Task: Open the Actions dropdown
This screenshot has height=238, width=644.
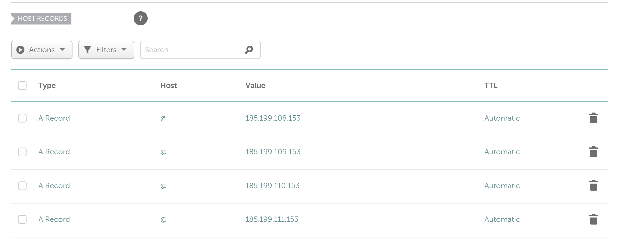Action: pos(42,50)
